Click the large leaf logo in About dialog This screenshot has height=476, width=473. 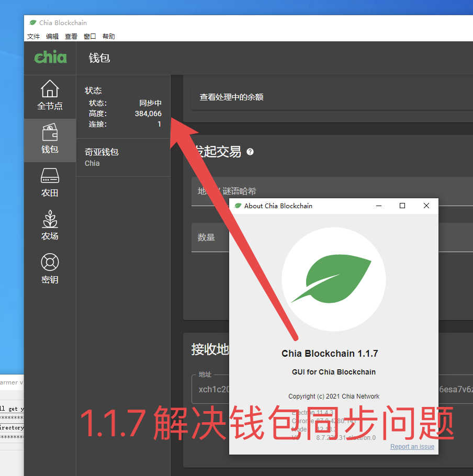click(x=333, y=279)
